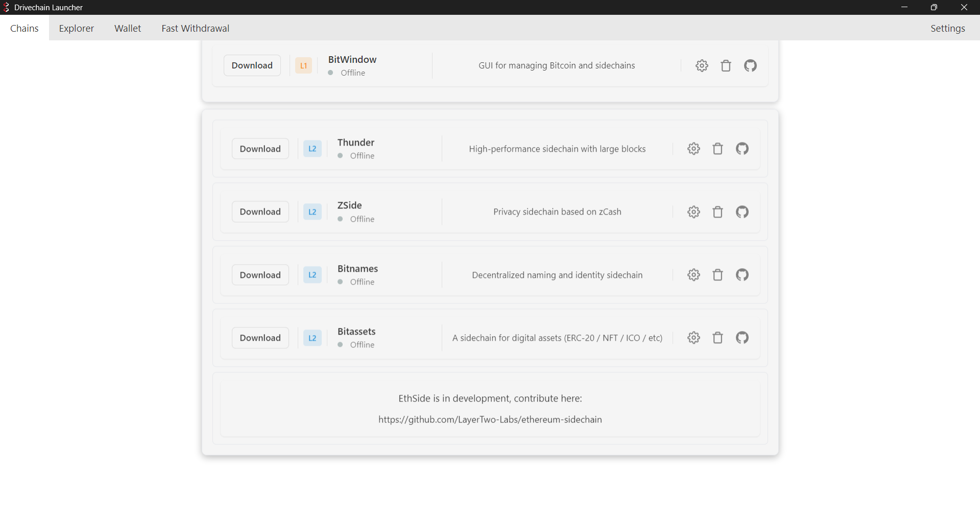Click the Bitnames chain name
The width and height of the screenshot is (980, 519).
click(x=358, y=269)
